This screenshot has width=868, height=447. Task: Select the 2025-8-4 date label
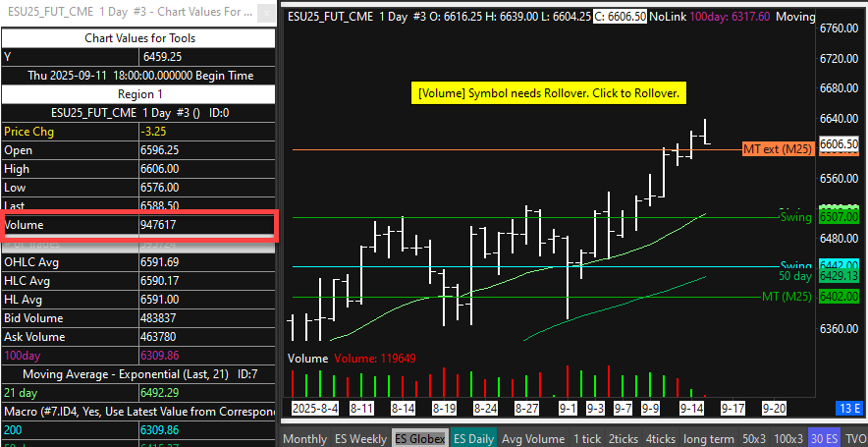(315, 409)
